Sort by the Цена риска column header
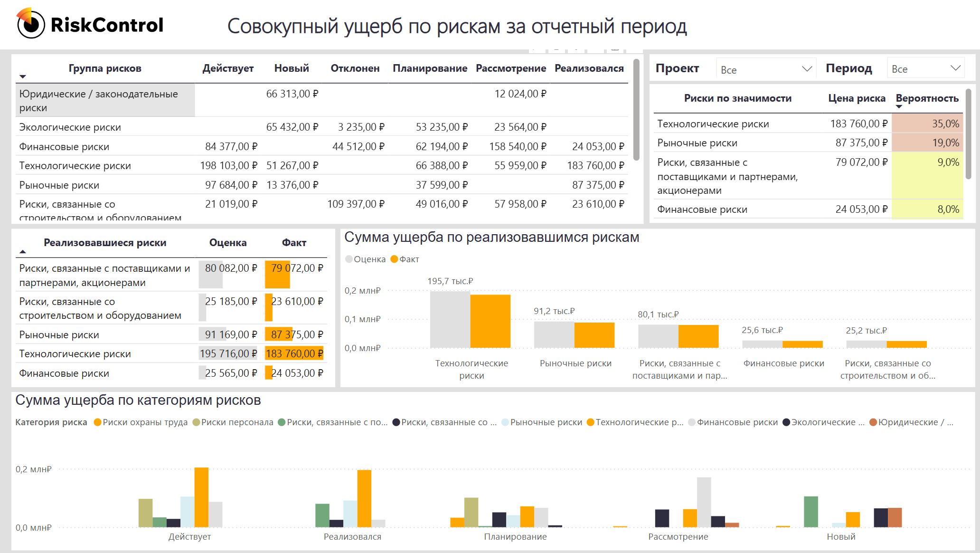This screenshot has height=553, width=980. [x=857, y=98]
